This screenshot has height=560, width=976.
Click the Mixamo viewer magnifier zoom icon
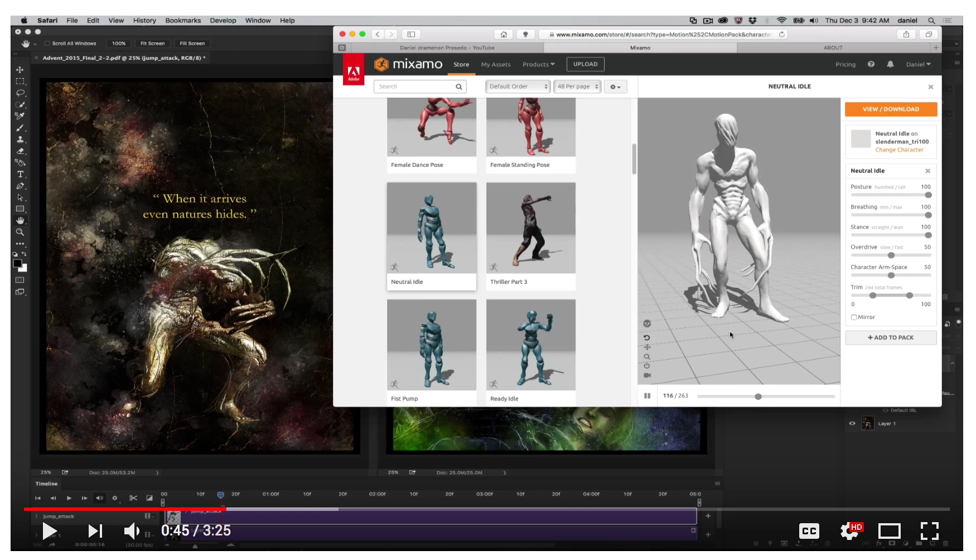pos(647,356)
